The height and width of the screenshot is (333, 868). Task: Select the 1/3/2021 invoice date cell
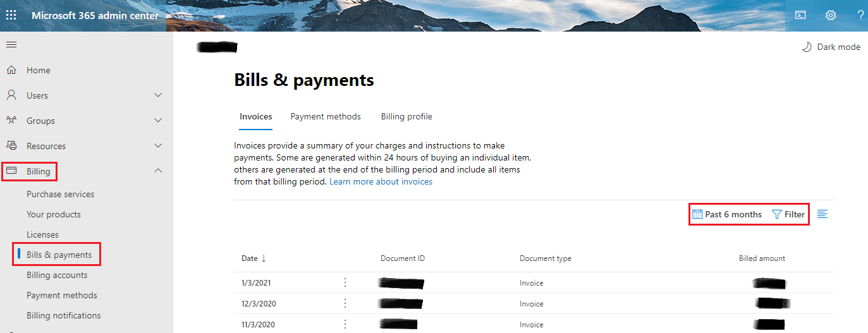click(x=256, y=283)
